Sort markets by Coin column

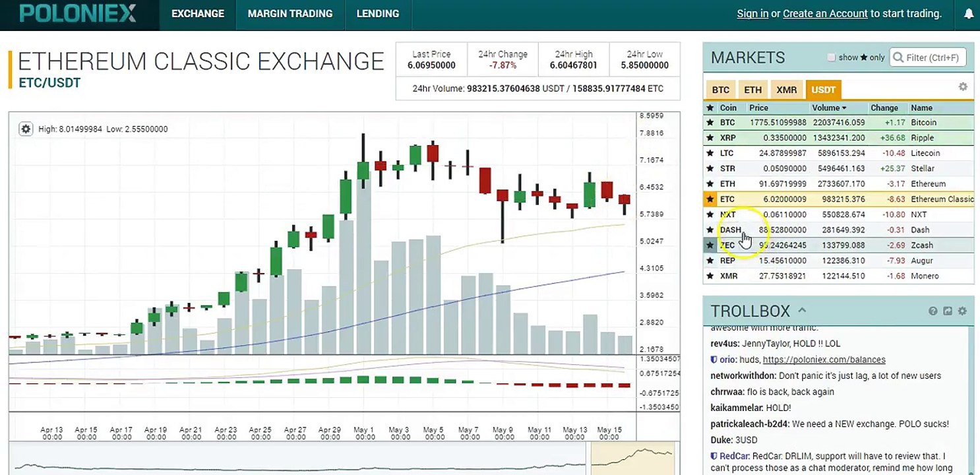[x=728, y=108]
